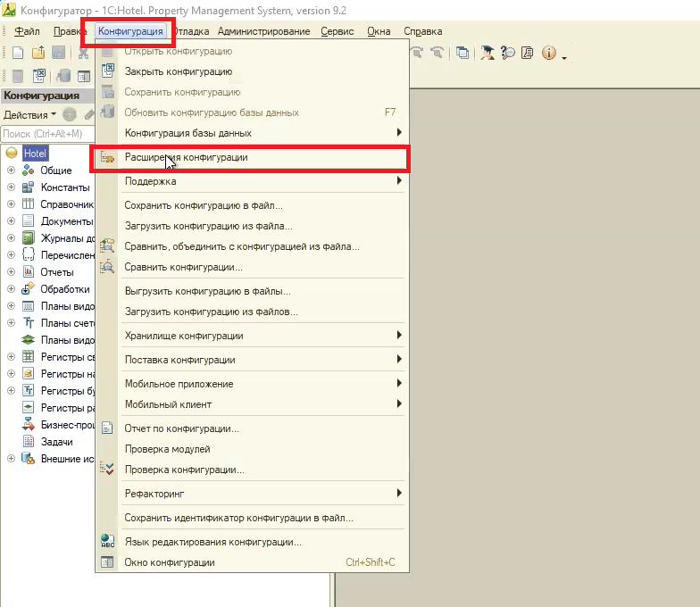Select the Задачи tree node

coord(56,442)
